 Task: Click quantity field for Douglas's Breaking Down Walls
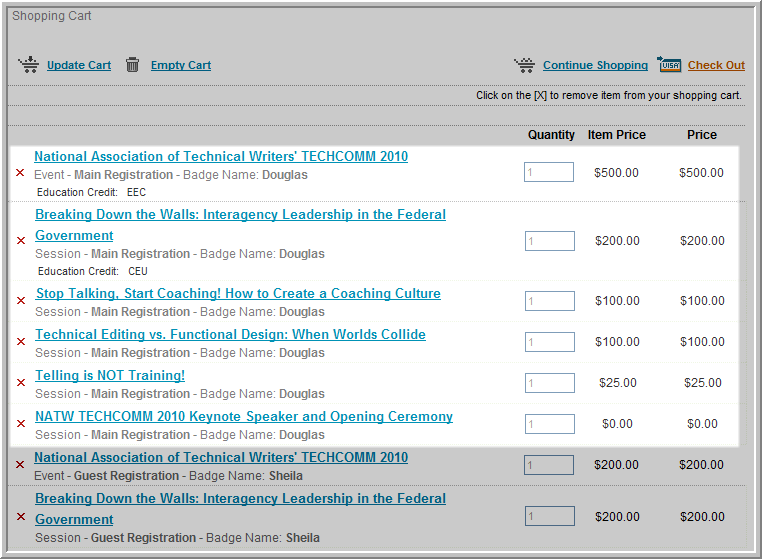tap(550, 241)
